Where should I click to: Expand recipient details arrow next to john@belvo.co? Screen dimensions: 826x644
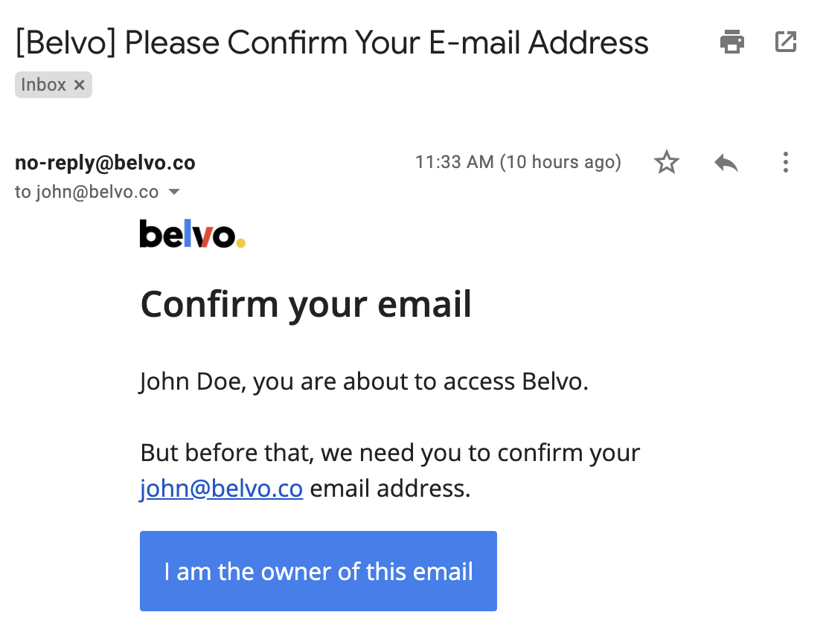(x=174, y=192)
